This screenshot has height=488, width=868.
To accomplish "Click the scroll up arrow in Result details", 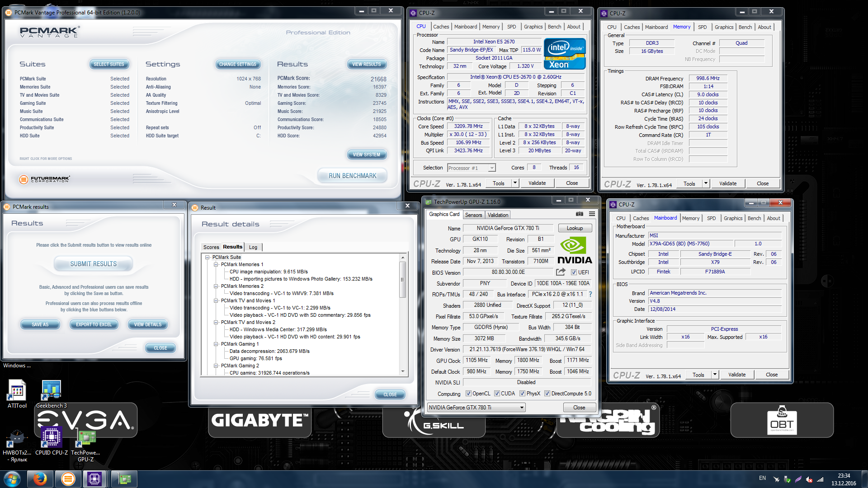I will tap(402, 258).
